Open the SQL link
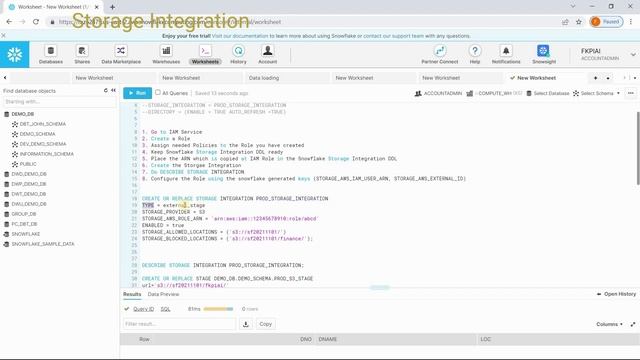This screenshot has width=640, height=360. [165, 309]
